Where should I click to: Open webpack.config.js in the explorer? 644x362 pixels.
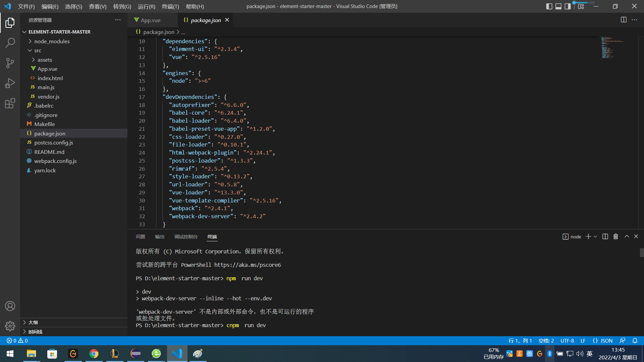(55, 161)
